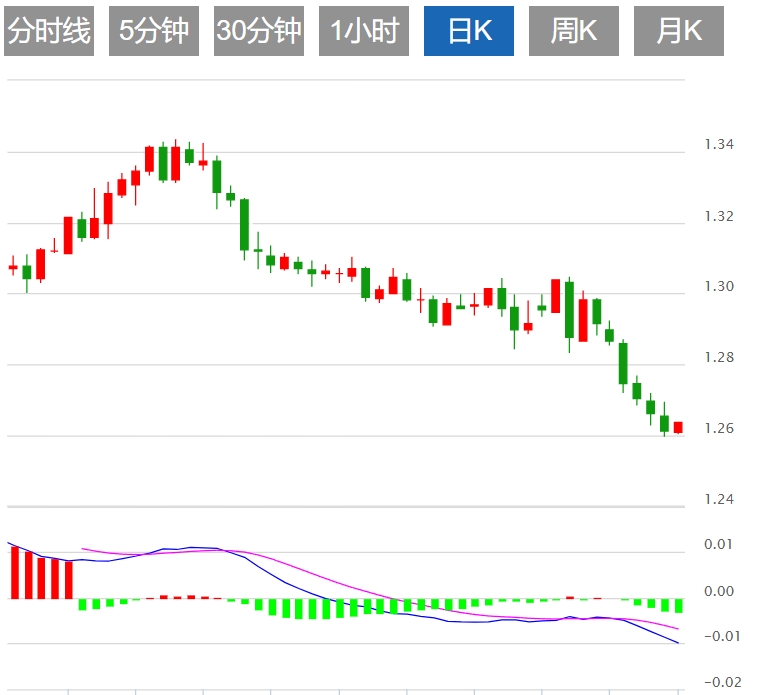Click the 1.24 price axis label
Image resolution: width=767 pixels, height=695 pixels.
[x=719, y=499]
